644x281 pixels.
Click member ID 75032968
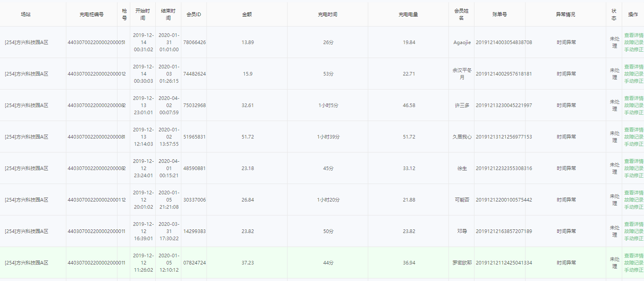coord(194,105)
